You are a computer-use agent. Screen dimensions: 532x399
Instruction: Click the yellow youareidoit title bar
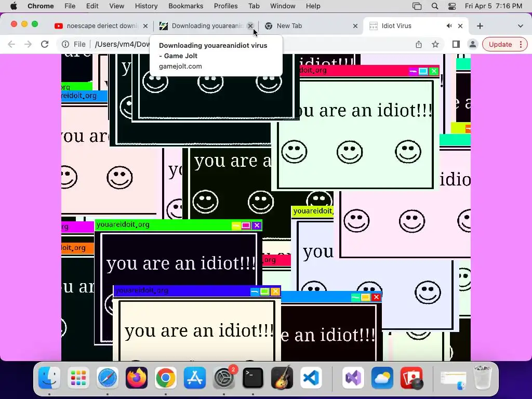point(312,211)
